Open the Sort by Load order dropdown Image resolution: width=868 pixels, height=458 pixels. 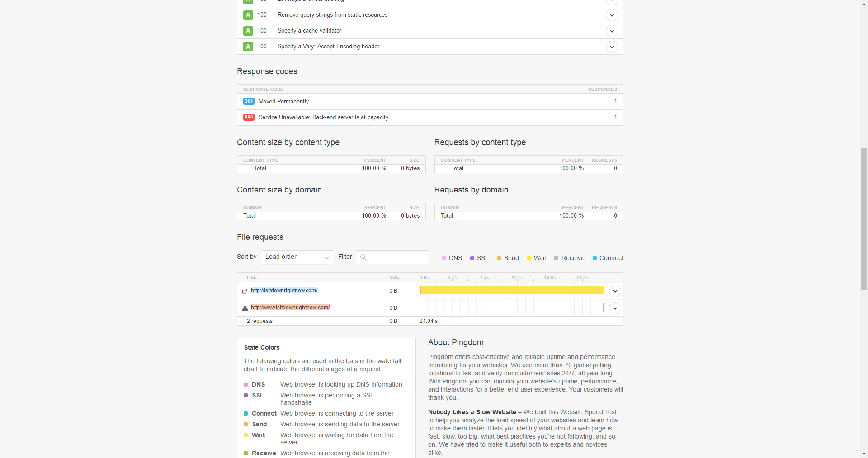[x=297, y=257]
